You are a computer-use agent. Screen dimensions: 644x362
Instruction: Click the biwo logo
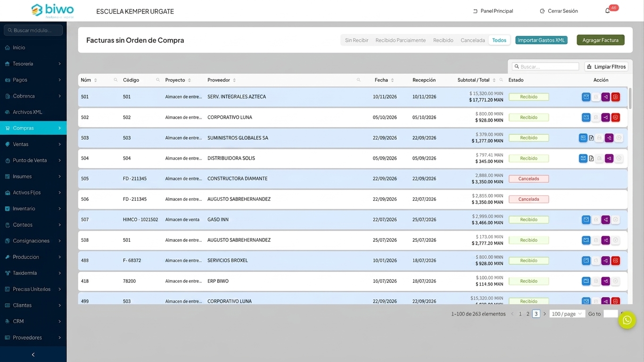click(x=52, y=10)
